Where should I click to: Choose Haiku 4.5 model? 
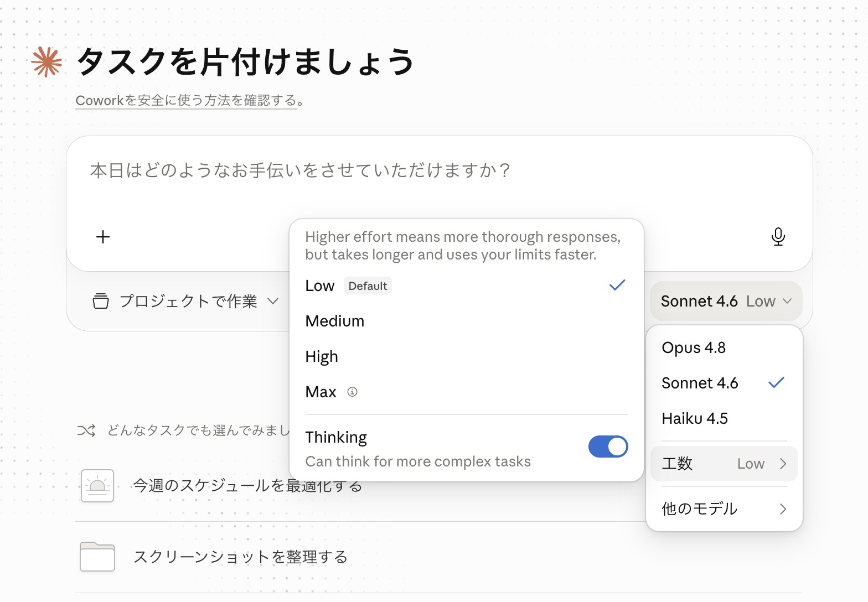pyautogui.click(x=724, y=418)
